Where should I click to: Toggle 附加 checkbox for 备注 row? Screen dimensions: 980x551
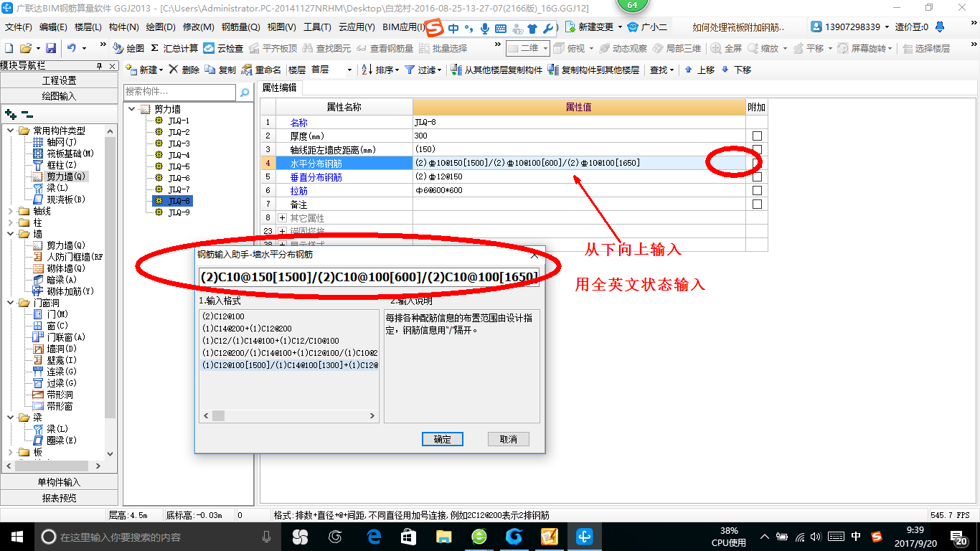[x=757, y=204]
